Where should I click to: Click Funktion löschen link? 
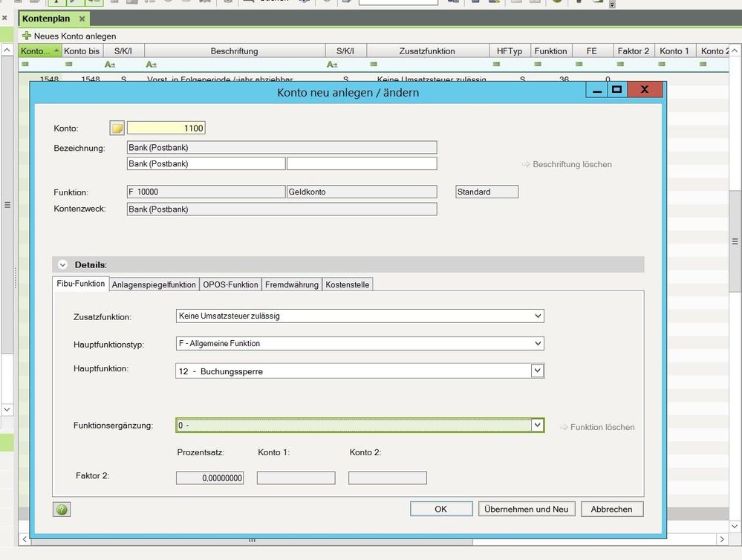pyautogui.click(x=597, y=427)
